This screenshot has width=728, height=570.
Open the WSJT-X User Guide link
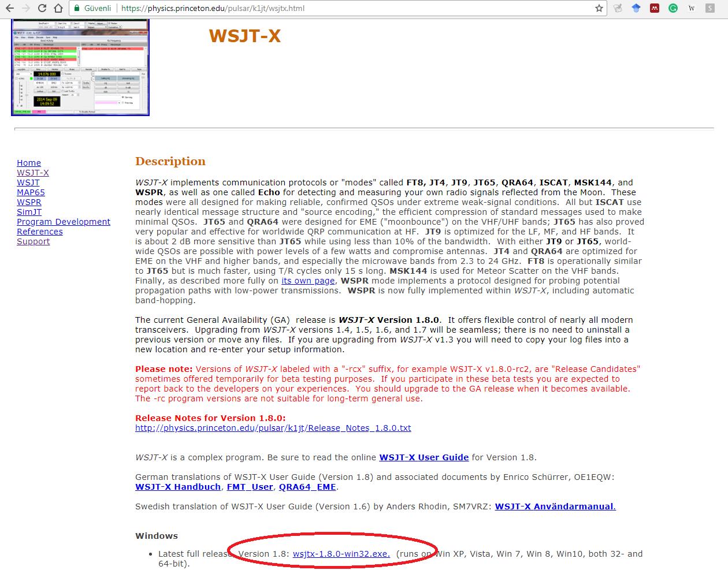point(424,457)
